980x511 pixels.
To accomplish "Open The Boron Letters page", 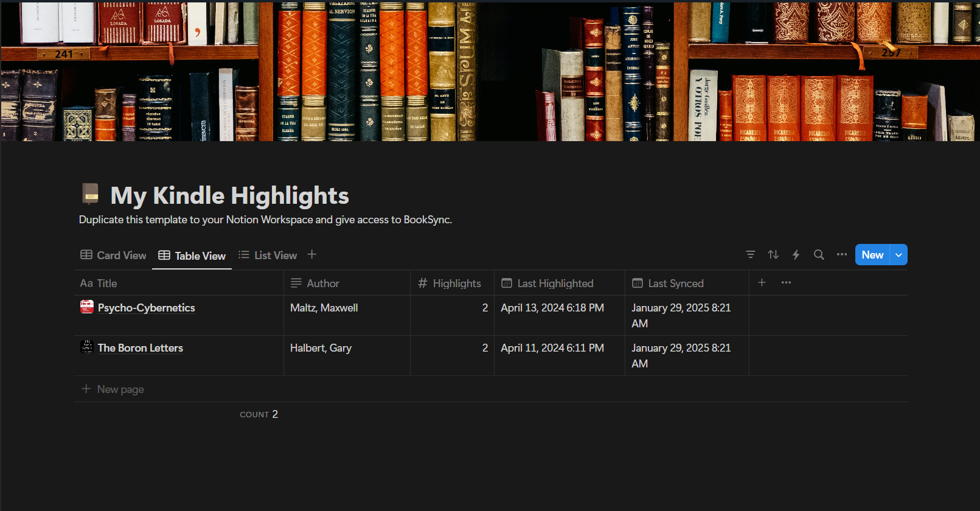I will (141, 348).
